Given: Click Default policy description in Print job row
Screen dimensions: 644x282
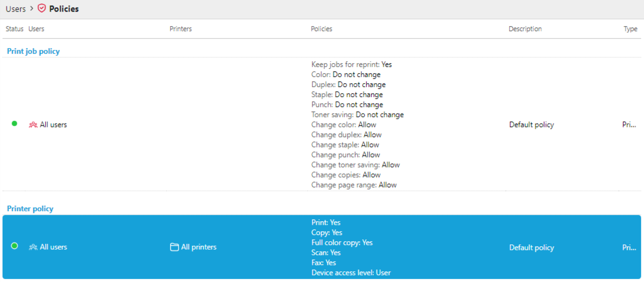Looking at the screenshot, I should pos(531,124).
